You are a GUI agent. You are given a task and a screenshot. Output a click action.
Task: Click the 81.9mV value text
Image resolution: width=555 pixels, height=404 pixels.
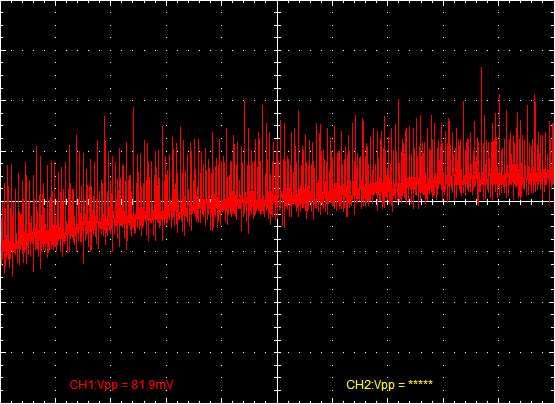153,385
